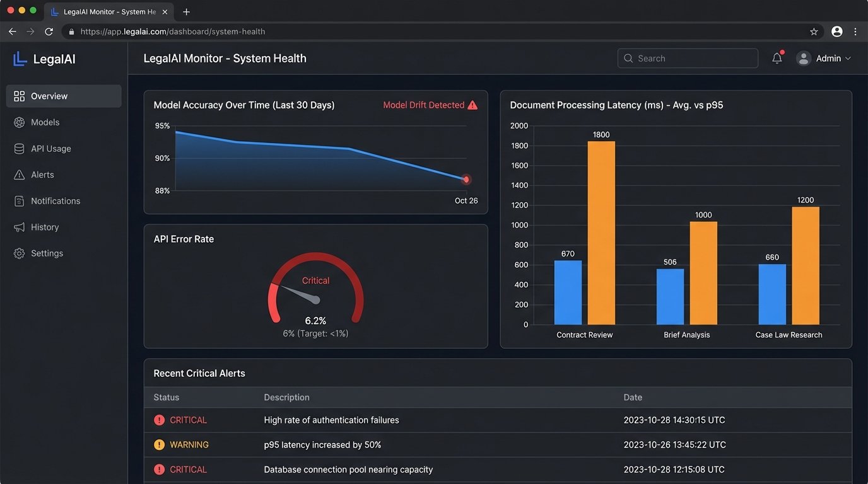Viewport: 868px width, 484px height.
Task: Open the Chrome profile avatar menu
Action: [x=837, y=32]
